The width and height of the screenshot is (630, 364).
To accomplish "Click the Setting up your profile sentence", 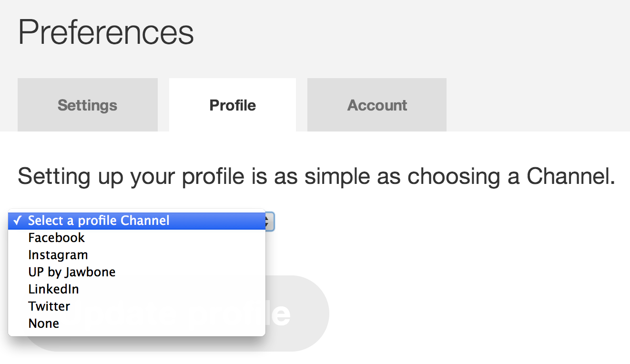I will (316, 176).
